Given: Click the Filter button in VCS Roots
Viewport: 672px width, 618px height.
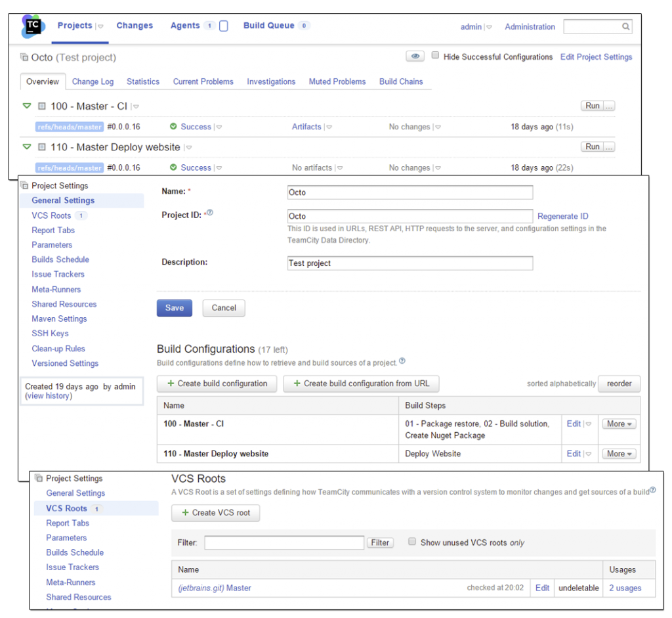Looking at the screenshot, I should [x=380, y=542].
